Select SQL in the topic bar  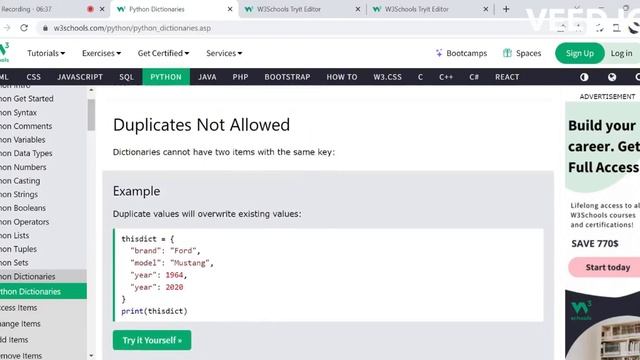[x=127, y=77]
